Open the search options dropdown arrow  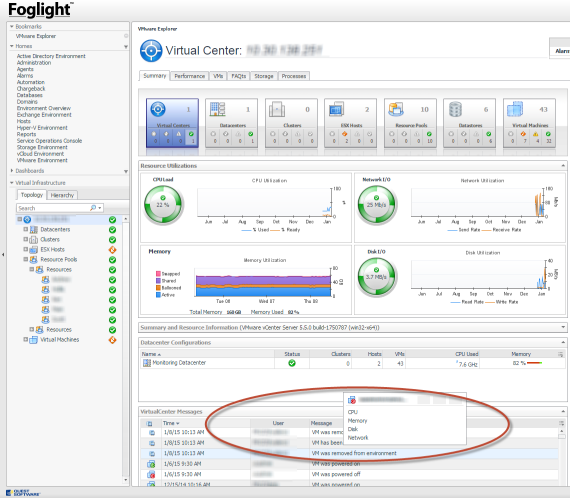pyautogui.click(x=100, y=208)
